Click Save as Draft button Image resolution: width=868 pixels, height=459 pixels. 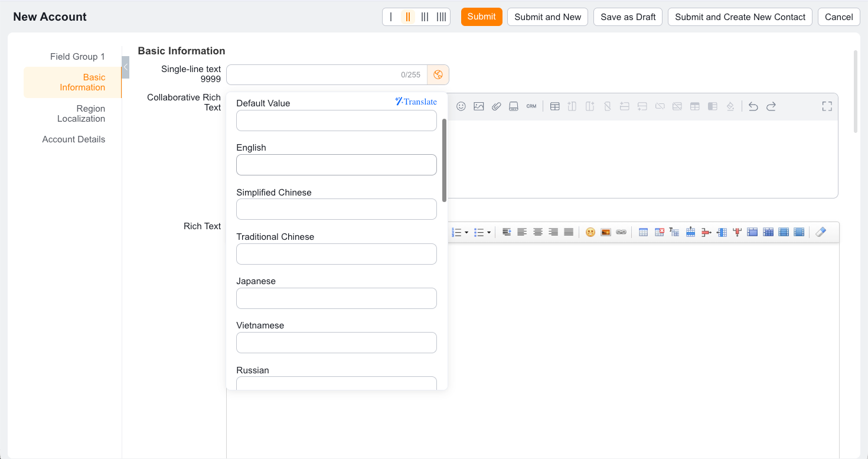coord(628,17)
